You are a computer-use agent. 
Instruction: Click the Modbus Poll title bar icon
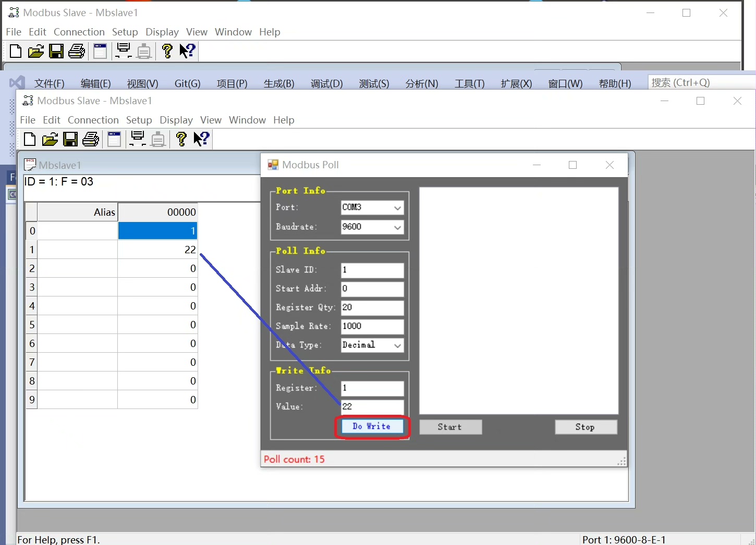pyautogui.click(x=273, y=165)
